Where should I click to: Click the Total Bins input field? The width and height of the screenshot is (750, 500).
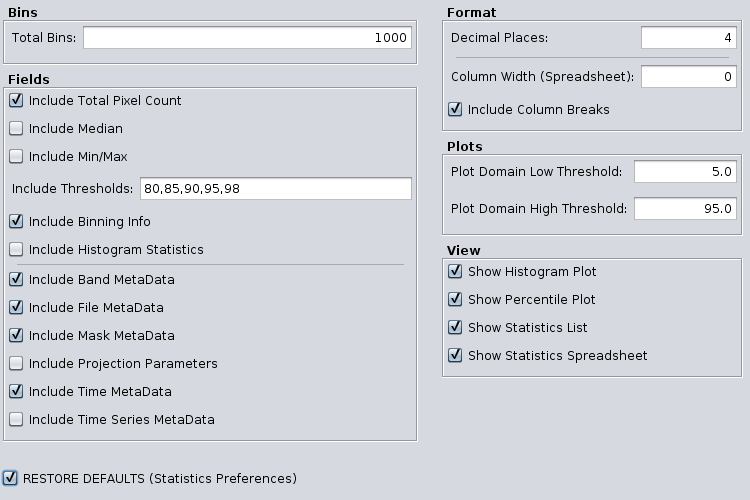247,37
